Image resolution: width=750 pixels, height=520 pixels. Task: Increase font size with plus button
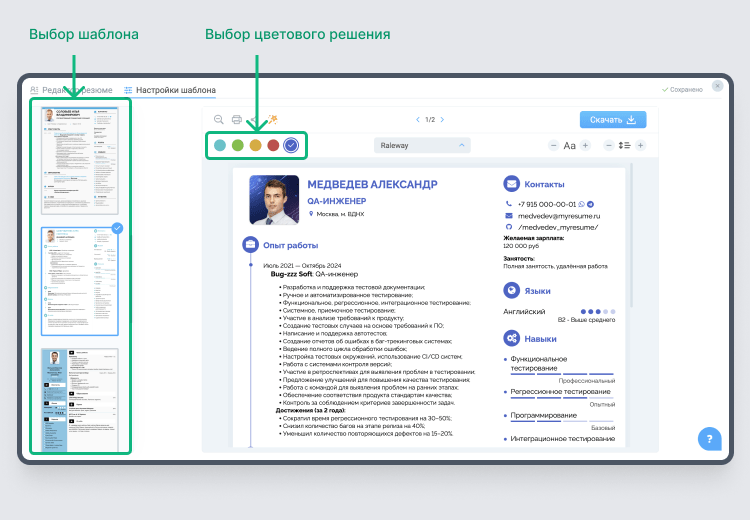click(585, 145)
